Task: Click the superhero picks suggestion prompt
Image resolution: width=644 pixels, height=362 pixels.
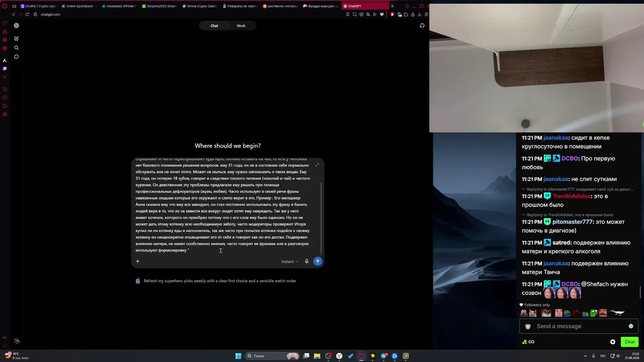Action: pos(216,281)
